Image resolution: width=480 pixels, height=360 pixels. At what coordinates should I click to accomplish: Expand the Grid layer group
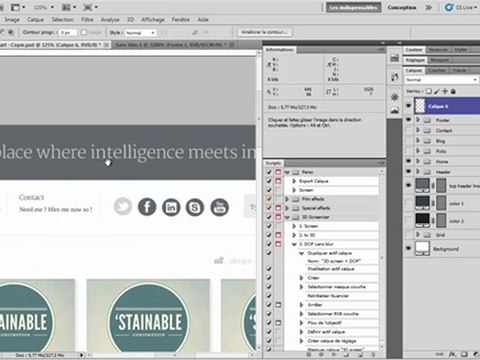pos(418,234)
